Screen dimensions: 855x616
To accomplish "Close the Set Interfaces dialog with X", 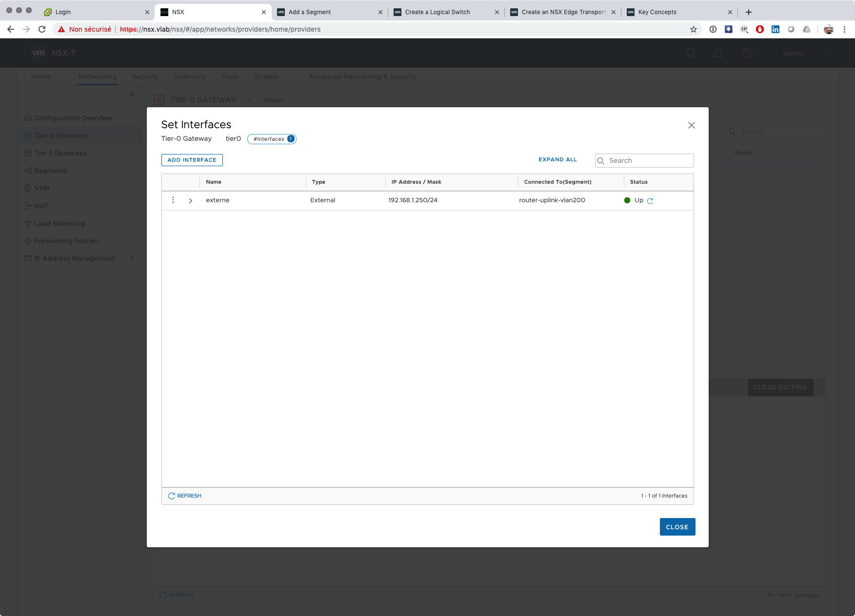I will tap(691, 125).
